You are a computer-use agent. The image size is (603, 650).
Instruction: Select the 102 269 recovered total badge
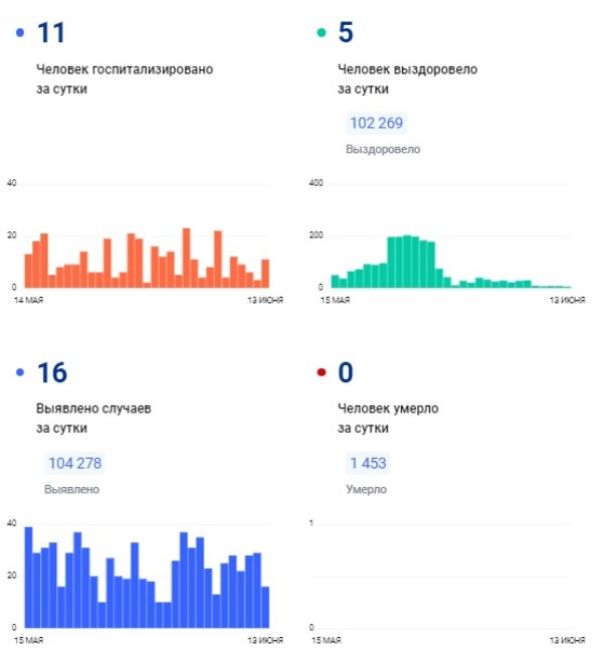coord(376,123)
